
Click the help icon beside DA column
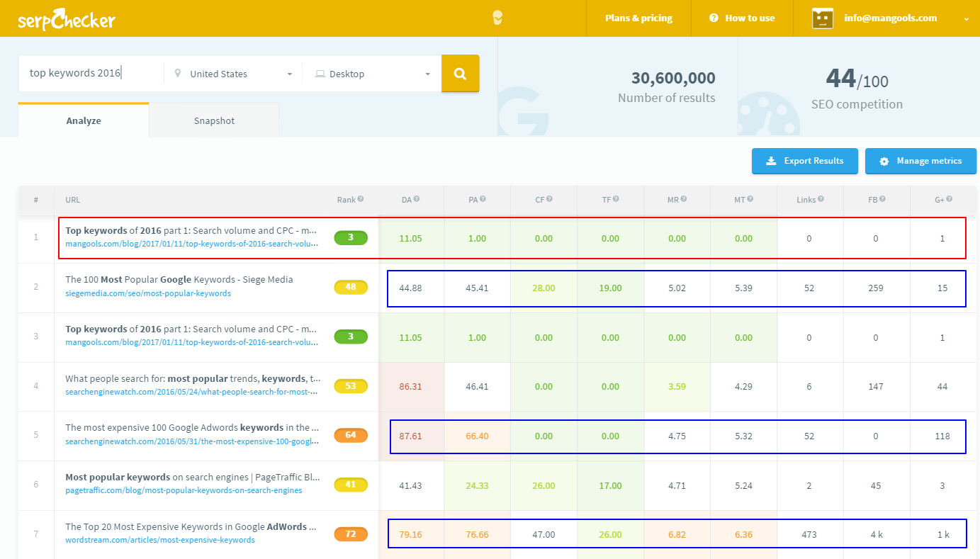417,200
